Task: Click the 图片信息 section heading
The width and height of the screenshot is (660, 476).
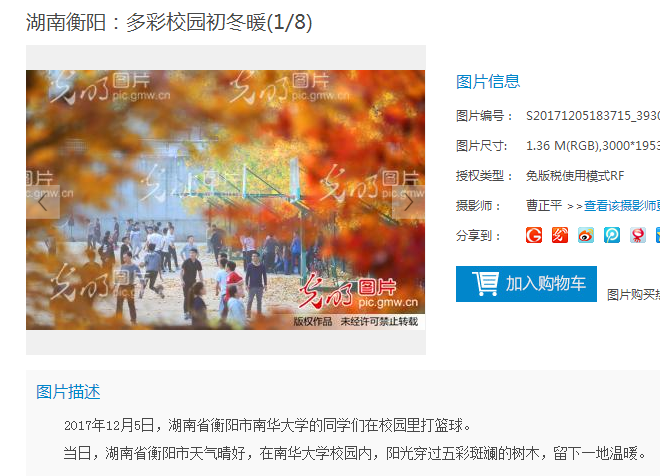Action: coord(488,82)
